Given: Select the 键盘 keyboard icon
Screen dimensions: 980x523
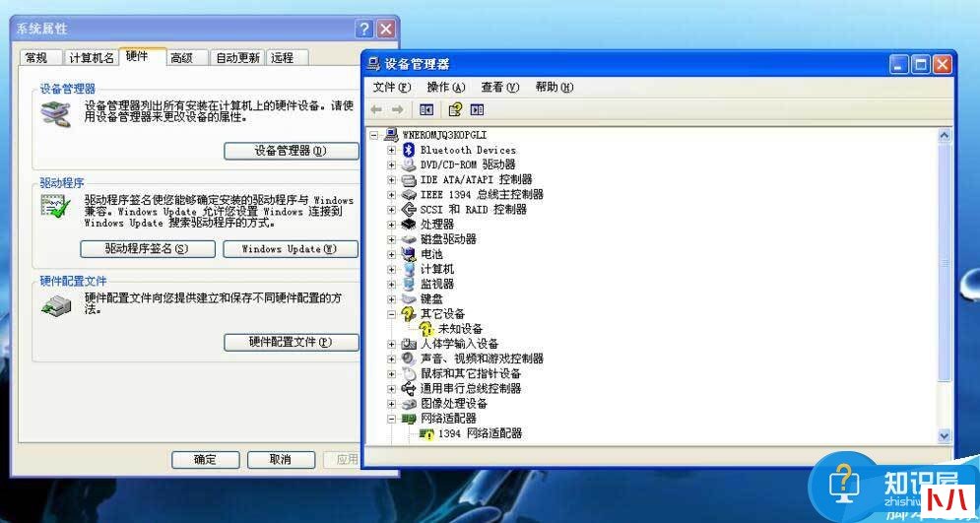Looking at the screenshot, I should (409, 299).
